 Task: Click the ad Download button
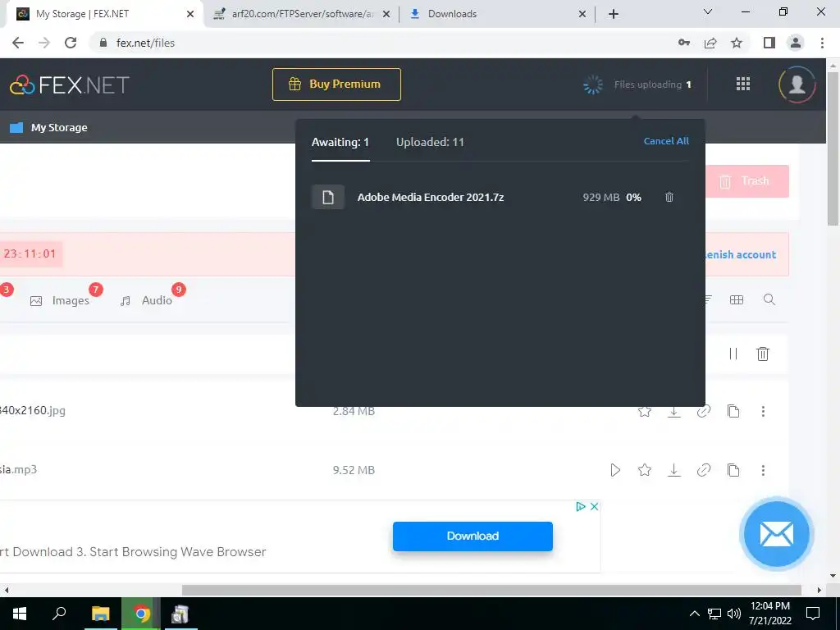472,536
